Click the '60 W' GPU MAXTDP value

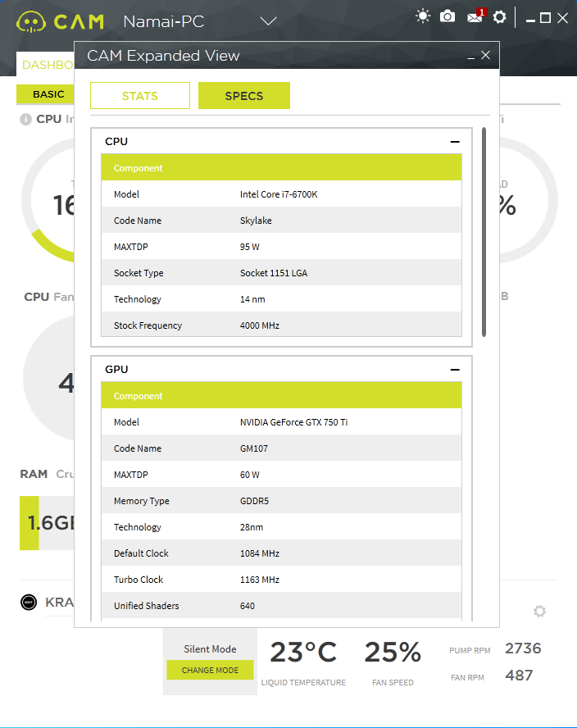tap(250, 475)
